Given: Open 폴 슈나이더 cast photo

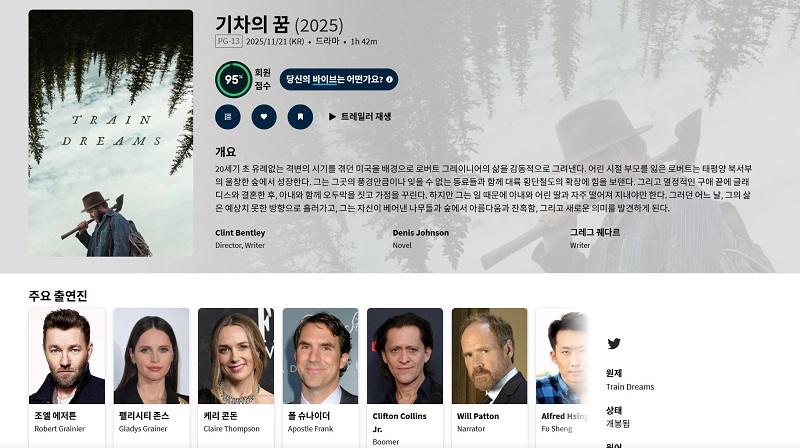Looking at the screenshot, I should pos(320,356).
